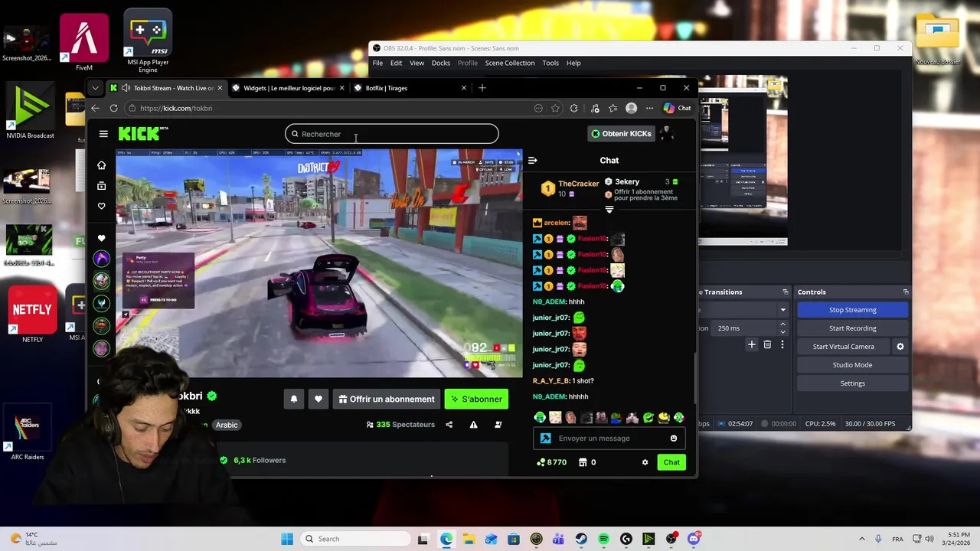980x551 pixels.
Task: Click Offrir un abonnement button
Action: point(387,399)
